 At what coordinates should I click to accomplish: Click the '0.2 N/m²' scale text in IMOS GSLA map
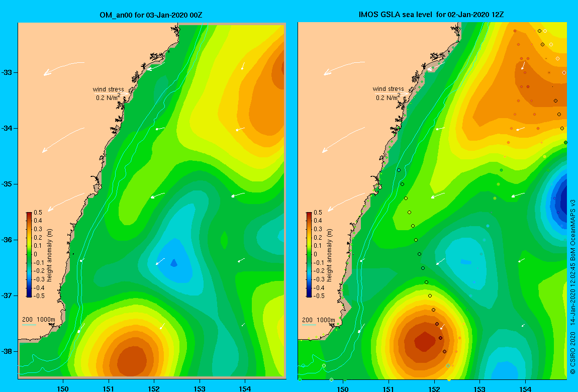click(x=388, y=97)
